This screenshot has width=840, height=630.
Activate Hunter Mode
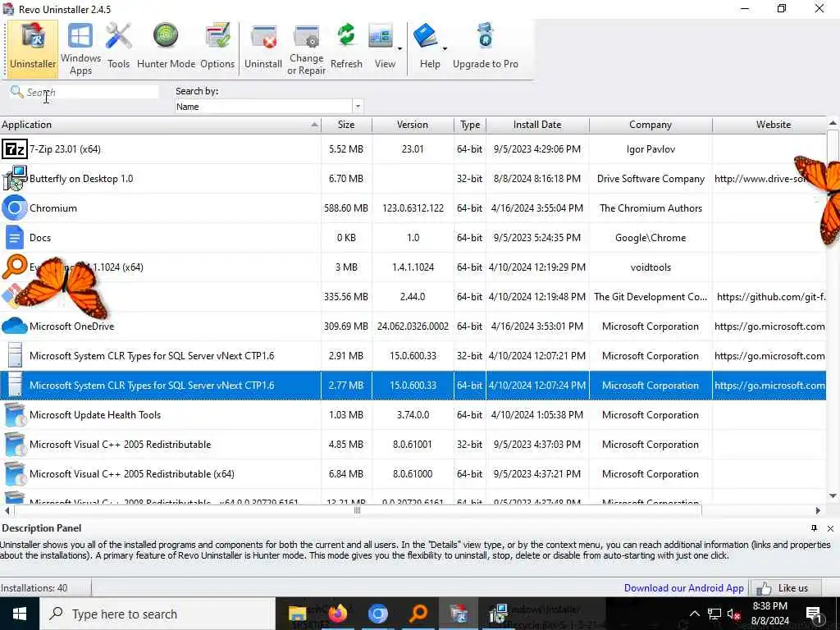pos(166,48)
